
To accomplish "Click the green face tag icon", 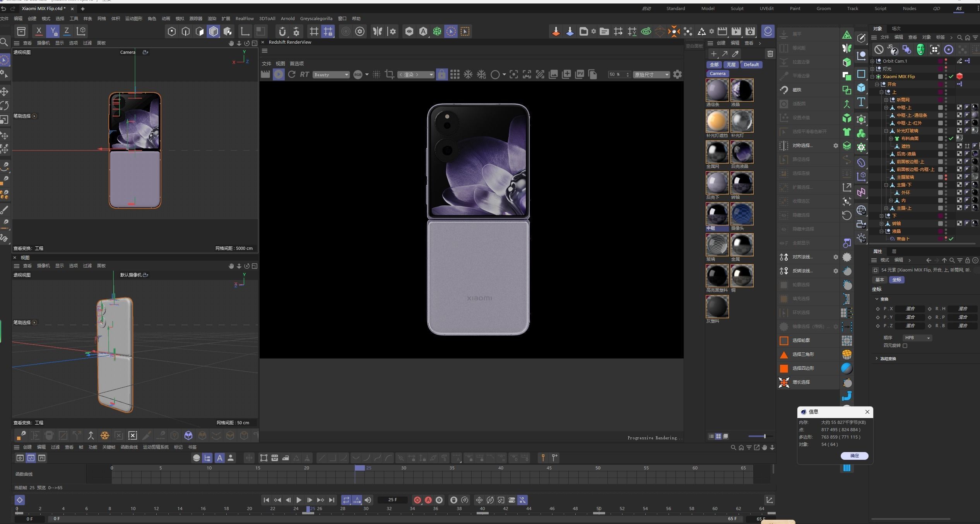I will point(920,49).
